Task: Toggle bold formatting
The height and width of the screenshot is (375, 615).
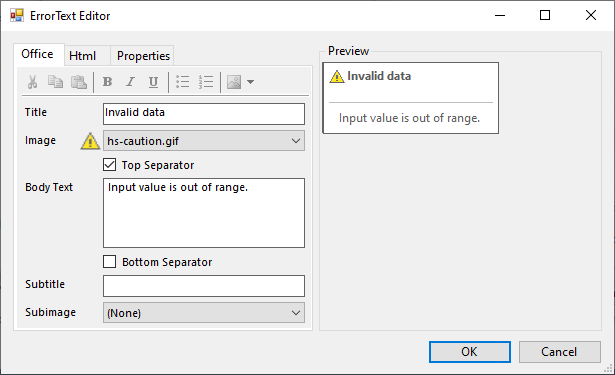Action: pos(107,82)
